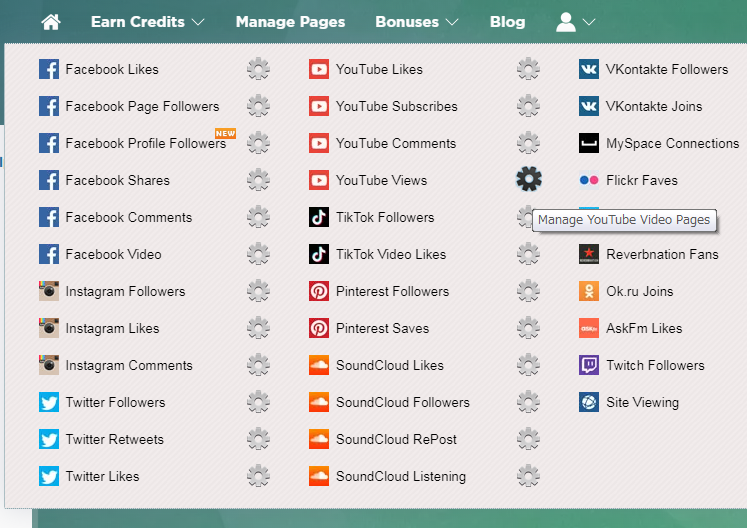Click the Twitch Followers icon
This screenshot has height=528, width=747.
click(589, 365)
